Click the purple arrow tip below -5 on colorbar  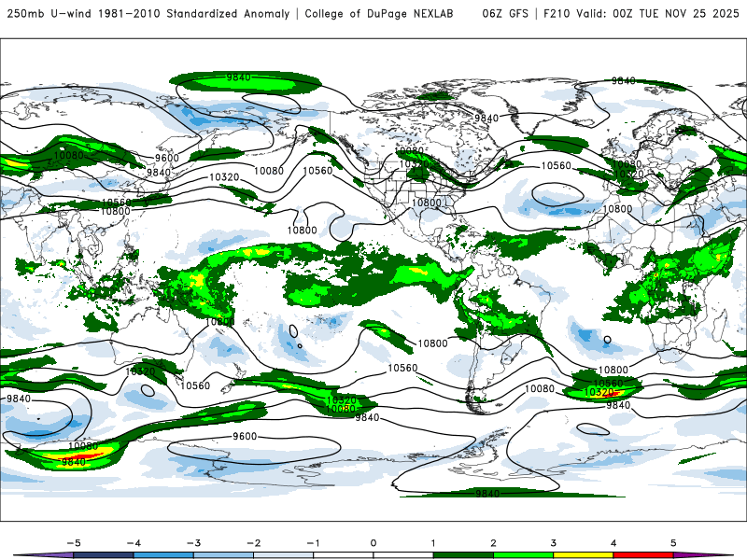(x=44, y=555)
